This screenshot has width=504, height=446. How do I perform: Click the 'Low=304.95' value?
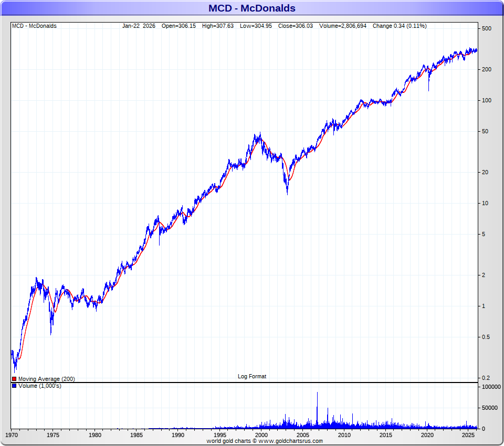(256, 26)
